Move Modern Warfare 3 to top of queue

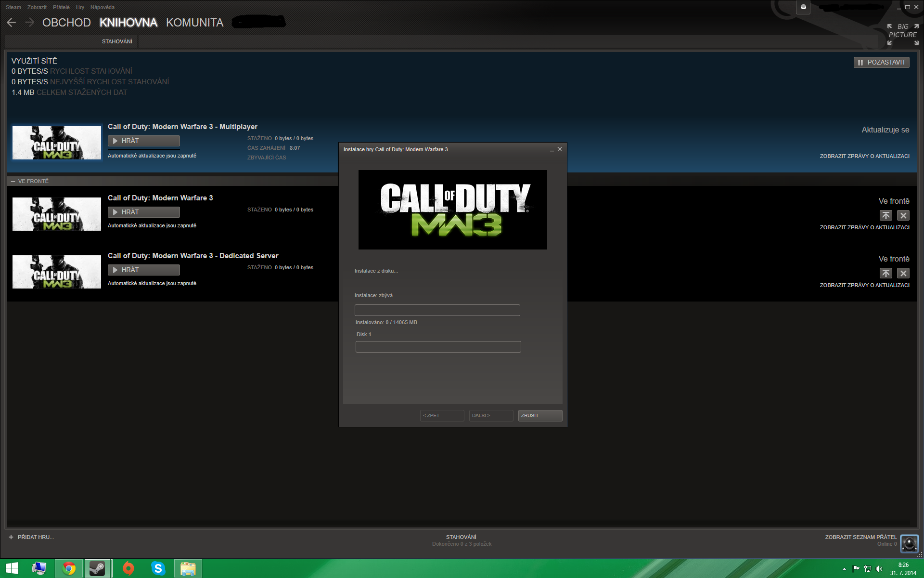pos(885,215)
